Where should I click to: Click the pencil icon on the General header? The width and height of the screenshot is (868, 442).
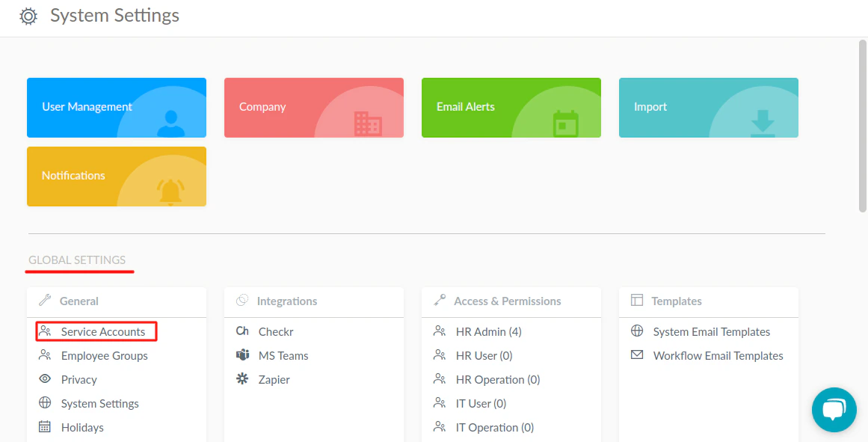click(44, 301)
